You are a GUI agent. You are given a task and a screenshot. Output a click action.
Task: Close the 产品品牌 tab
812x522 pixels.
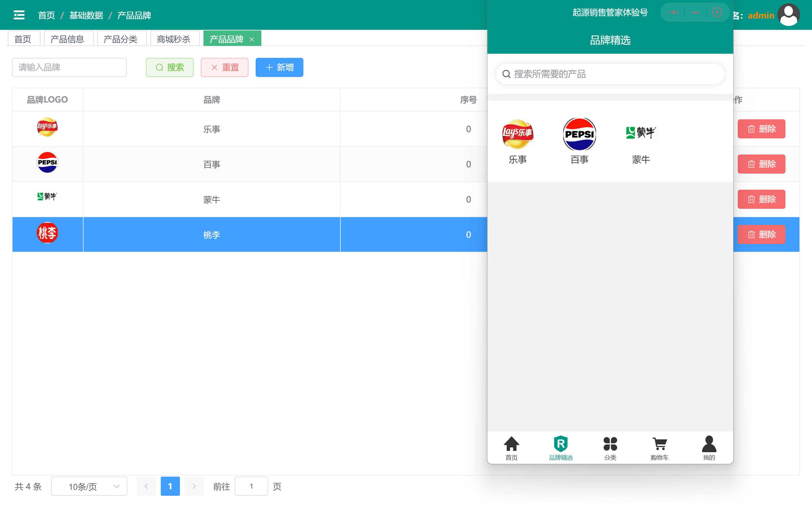(x=252, y=39)
